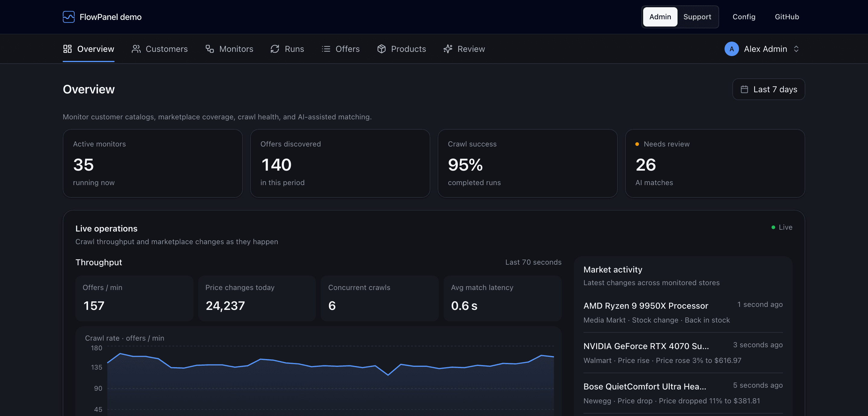Open the Offers tab
The height and width of the screenshot is (416, 868).
click(341, 49)
